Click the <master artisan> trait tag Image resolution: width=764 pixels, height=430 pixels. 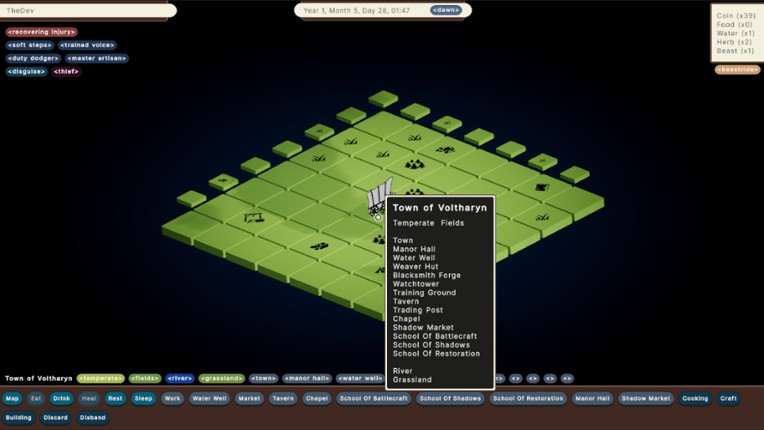coord(97,58)
